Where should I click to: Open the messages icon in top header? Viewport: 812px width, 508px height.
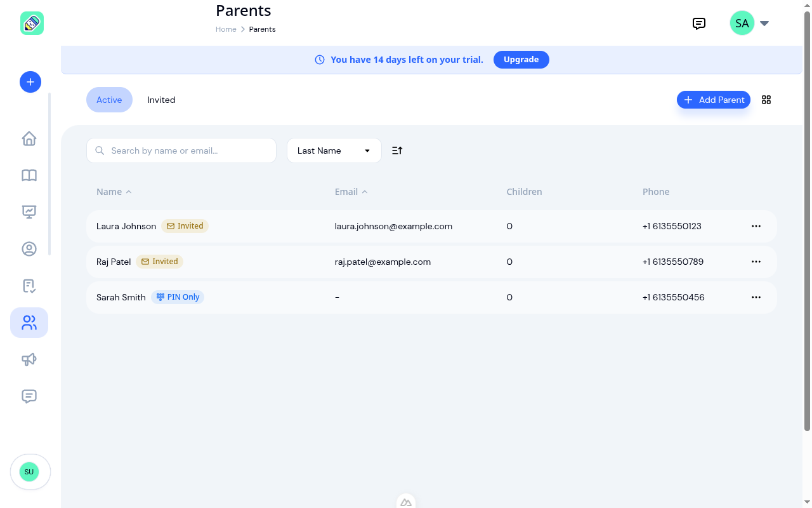coord(699,23)
